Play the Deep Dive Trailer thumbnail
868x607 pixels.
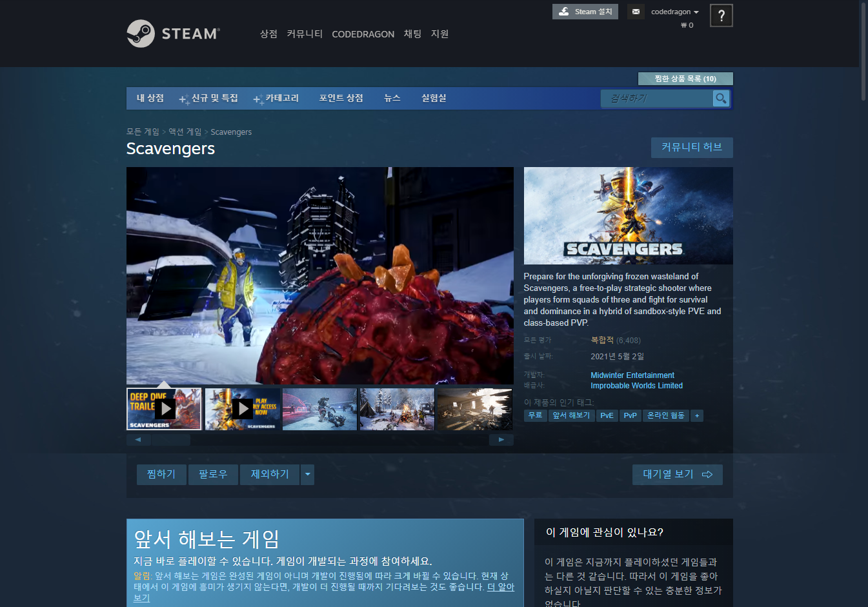point(165,409)
